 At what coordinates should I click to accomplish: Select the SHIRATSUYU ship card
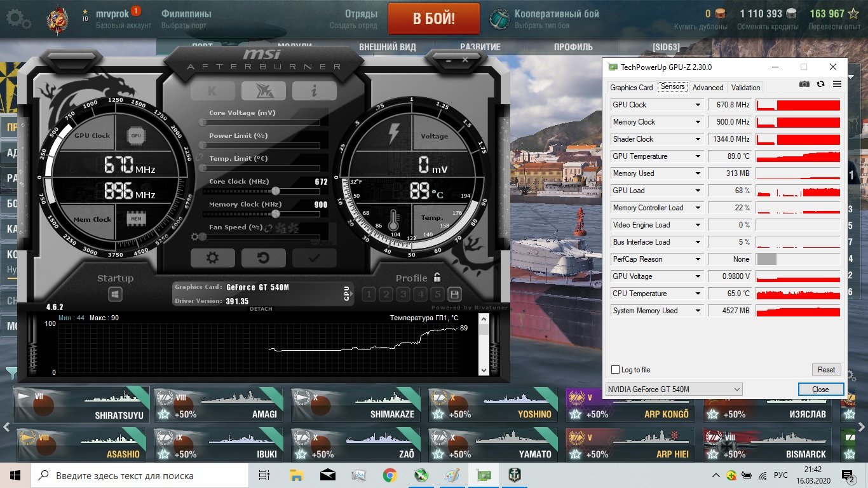pyautogui.click(x=81, y=405)
